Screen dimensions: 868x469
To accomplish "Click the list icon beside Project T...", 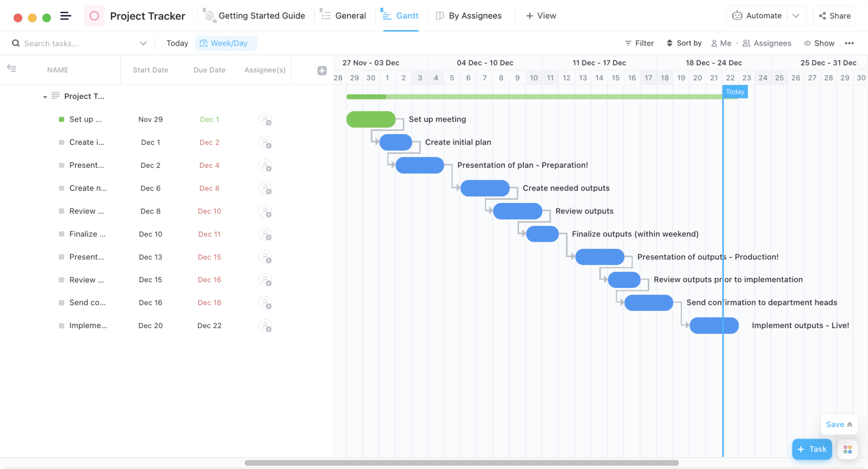I will [56, 95].
